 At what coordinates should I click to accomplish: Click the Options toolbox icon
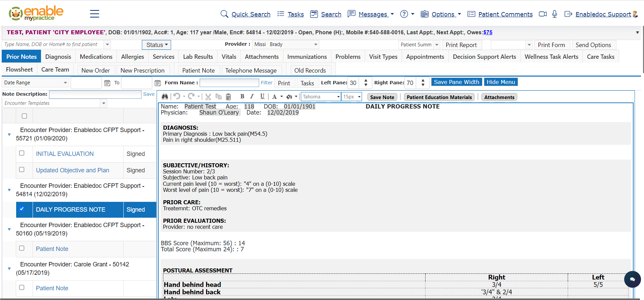pyautogui.click(x=425, y=14)
